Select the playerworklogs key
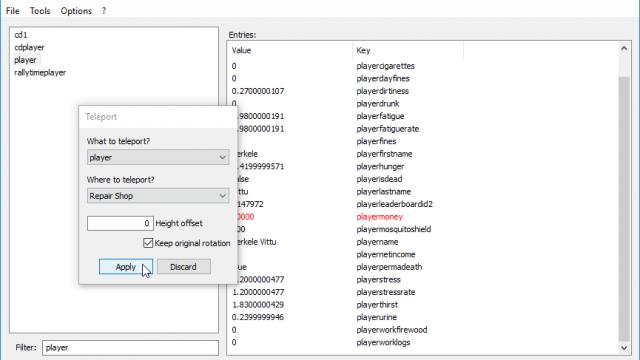Image resolution: width=640 pixels, height=360 pixels. (x=383, y=342)
